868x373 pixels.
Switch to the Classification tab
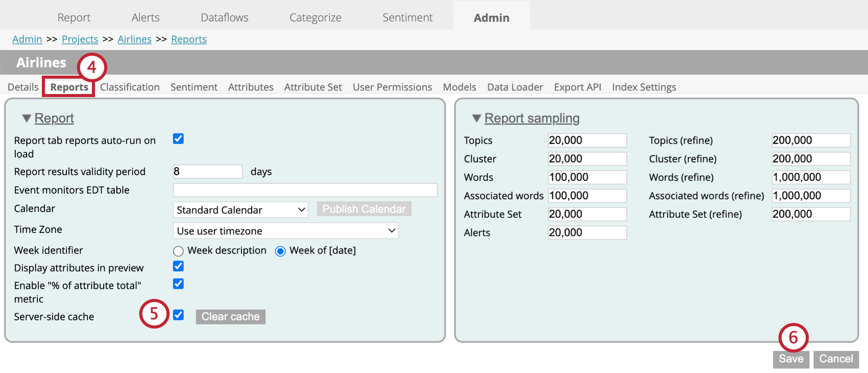[130, 87]
